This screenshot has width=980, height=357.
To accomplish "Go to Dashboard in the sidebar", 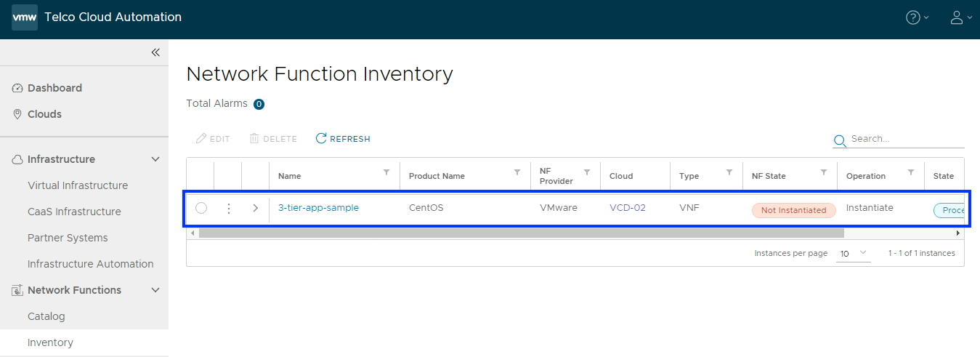I will click(x=54, y=88).
